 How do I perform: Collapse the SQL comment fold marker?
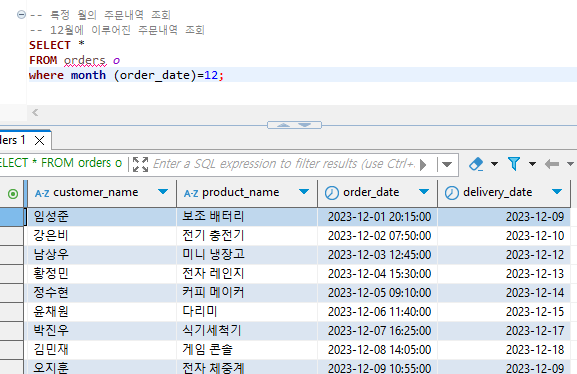click(x=21, y=15)
